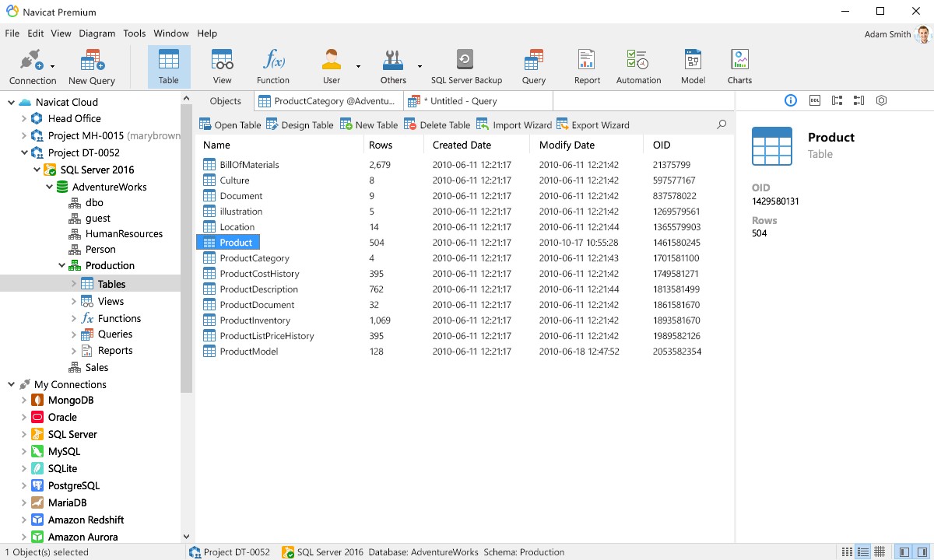This screenshot has height=560, width=934.
Task: Switch to list view in status bar
Action: tap(848, 552)
